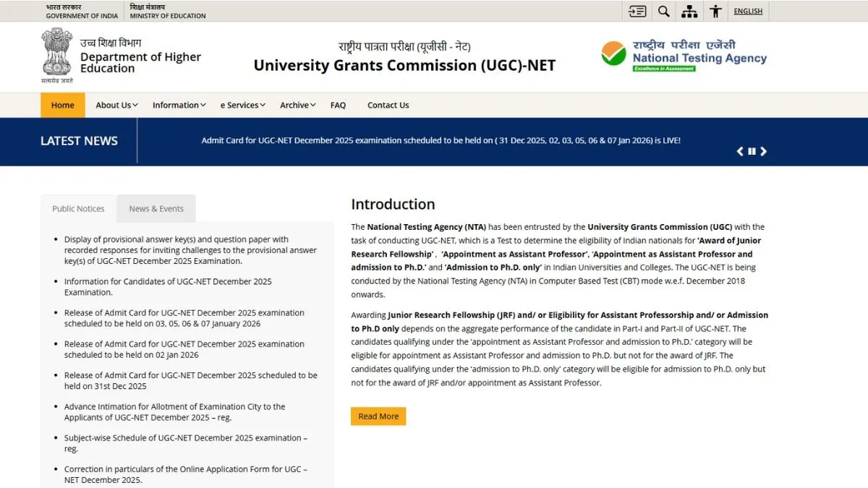The image size is (868, 488).
Task: Select the Public Notices tab
Action: click(78, 208)
